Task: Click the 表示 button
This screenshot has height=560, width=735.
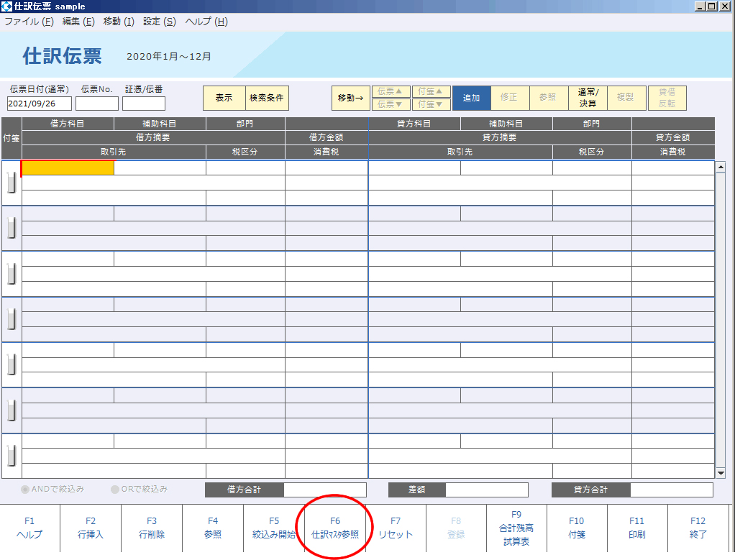Action: click(224, 98)
